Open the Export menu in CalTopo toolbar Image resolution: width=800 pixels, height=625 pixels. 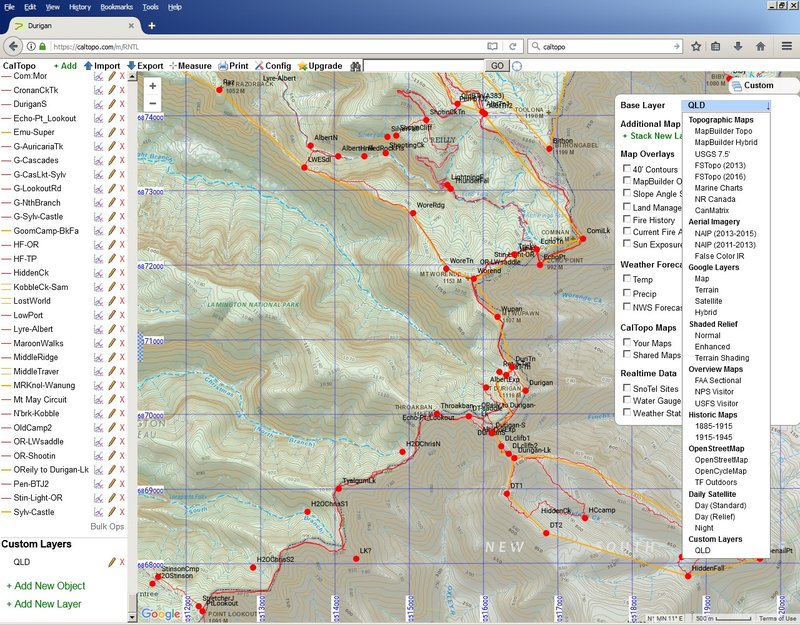[x=145, y=66]
